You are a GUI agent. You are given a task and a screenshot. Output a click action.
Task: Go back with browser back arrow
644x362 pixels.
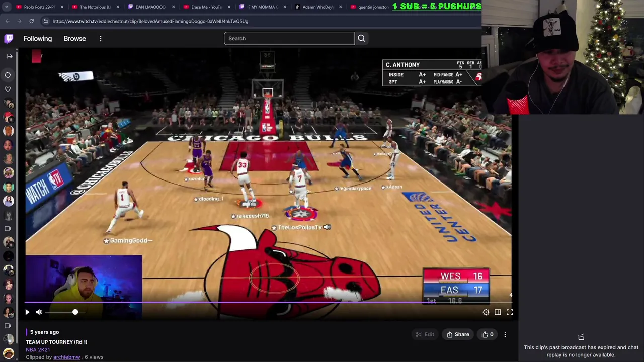[7, 21]
